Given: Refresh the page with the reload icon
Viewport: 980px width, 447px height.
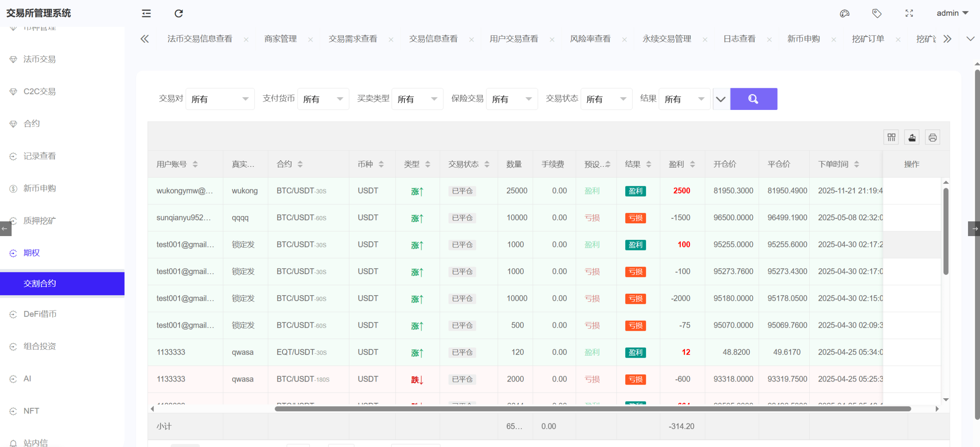Looking at the screenshot, I should tap(178, 13).
